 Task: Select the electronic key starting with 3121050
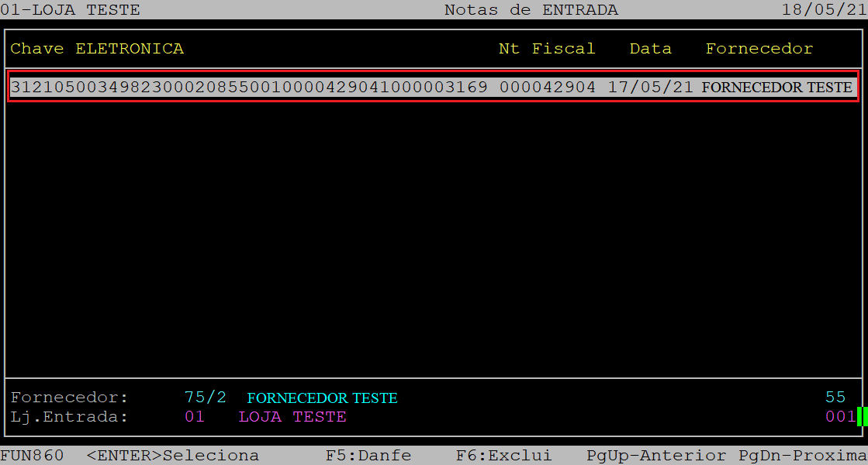(x=248, y=88)
